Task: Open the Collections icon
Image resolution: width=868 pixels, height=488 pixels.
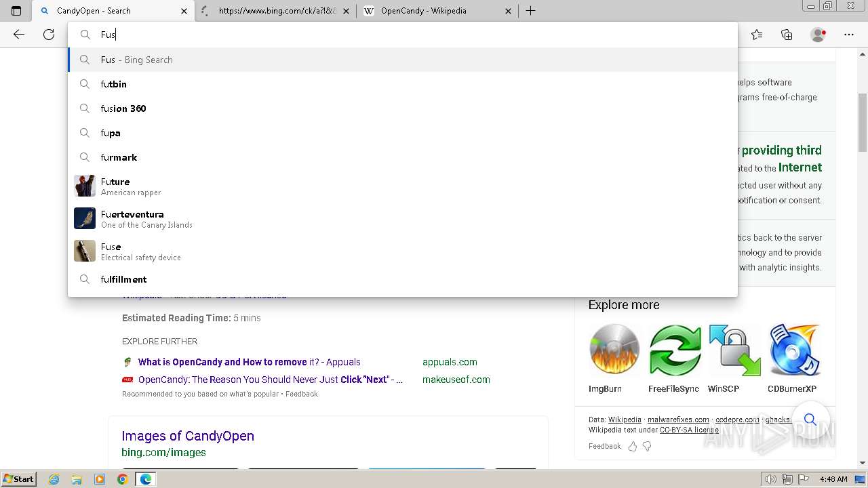Action: [787, 35]
